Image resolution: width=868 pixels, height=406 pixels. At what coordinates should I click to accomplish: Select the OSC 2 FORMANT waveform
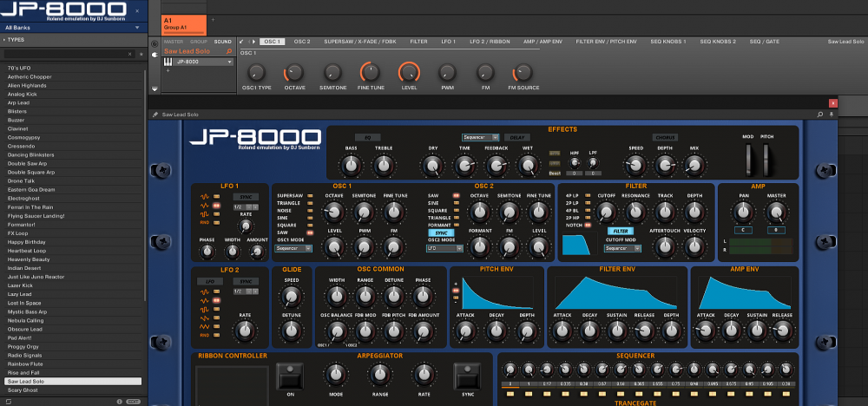pyautogui.click(x=456, y=226)
